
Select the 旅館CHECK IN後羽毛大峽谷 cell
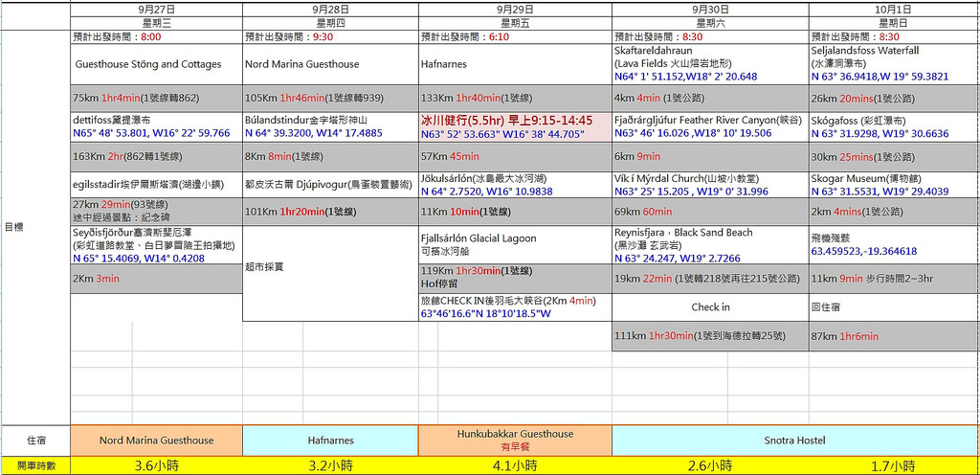[x=515, y=306]
